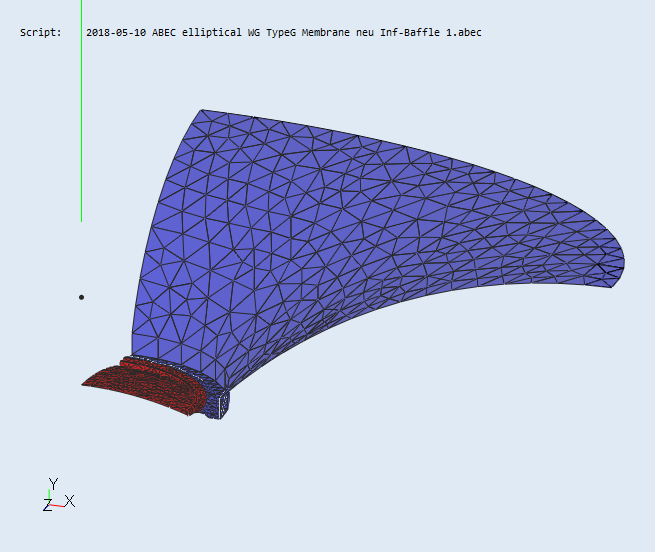Select the red membrane mesh

pos(146,385)
